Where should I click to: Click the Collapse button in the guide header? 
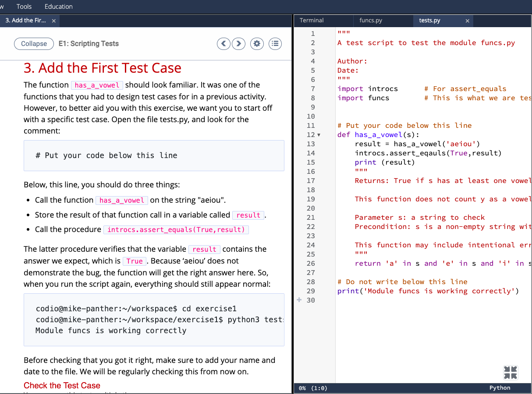coord(34,43)
